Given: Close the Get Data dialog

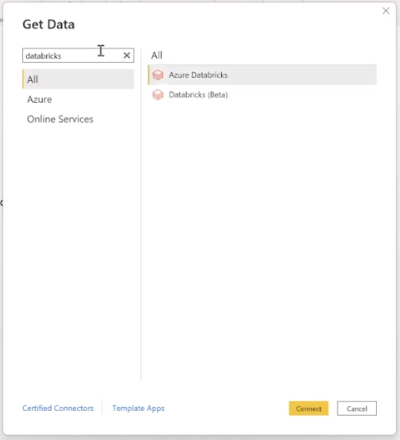Looking at the screenshot, I should coord(386,11).
